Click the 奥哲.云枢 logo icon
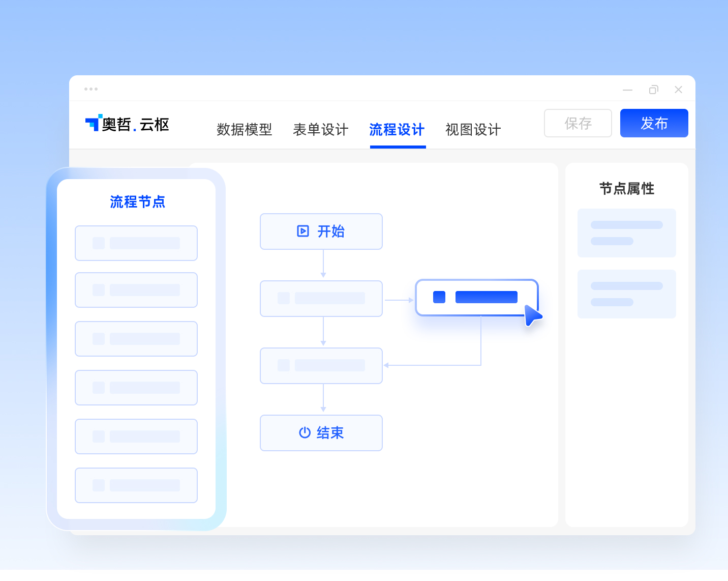Image resolution: width=728 pixels, height=581 pixels. tap(94, 123)
